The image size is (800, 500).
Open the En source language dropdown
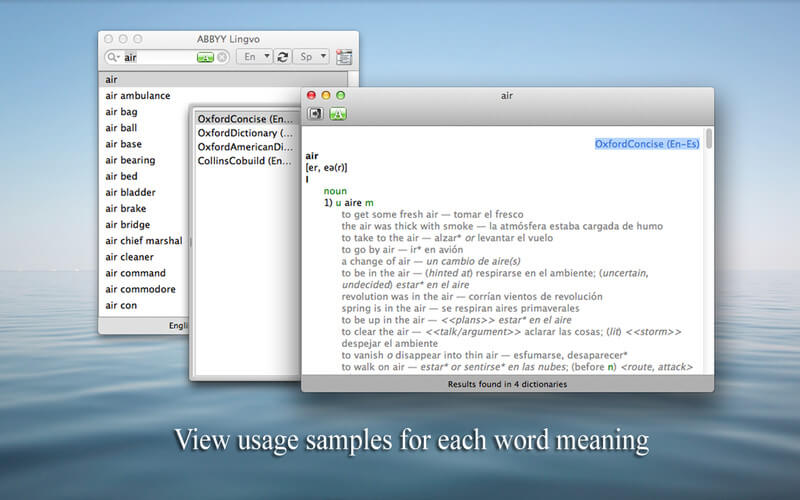tap(255, 57)
